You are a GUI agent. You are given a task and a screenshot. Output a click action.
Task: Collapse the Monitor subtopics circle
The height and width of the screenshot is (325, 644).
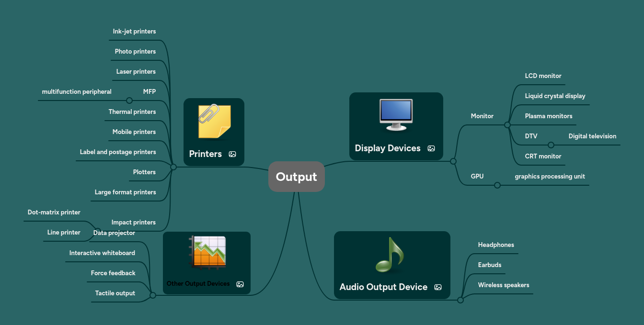[507, 125]
